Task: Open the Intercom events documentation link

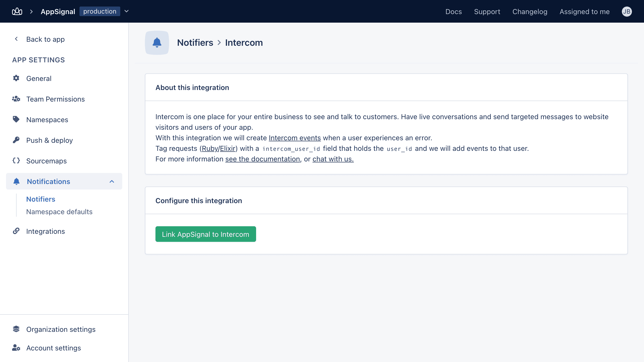Action: pyautogui.click(x=295, y=138)
